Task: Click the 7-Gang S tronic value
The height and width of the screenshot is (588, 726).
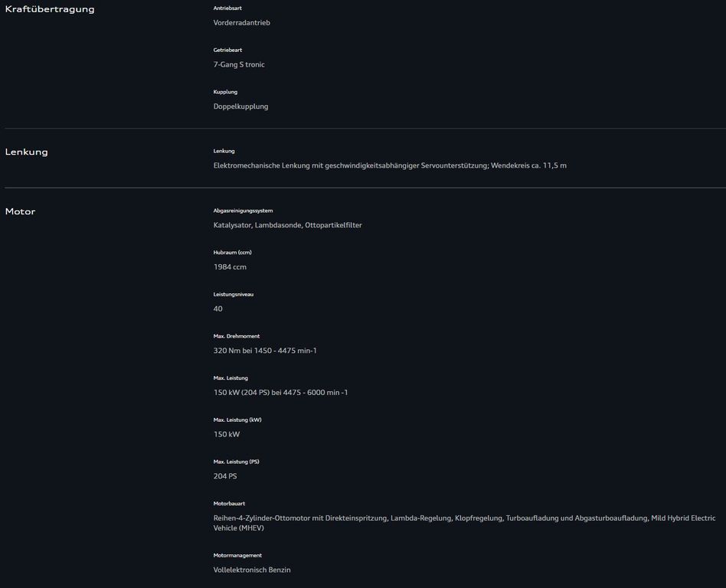Action: [239, 65]
